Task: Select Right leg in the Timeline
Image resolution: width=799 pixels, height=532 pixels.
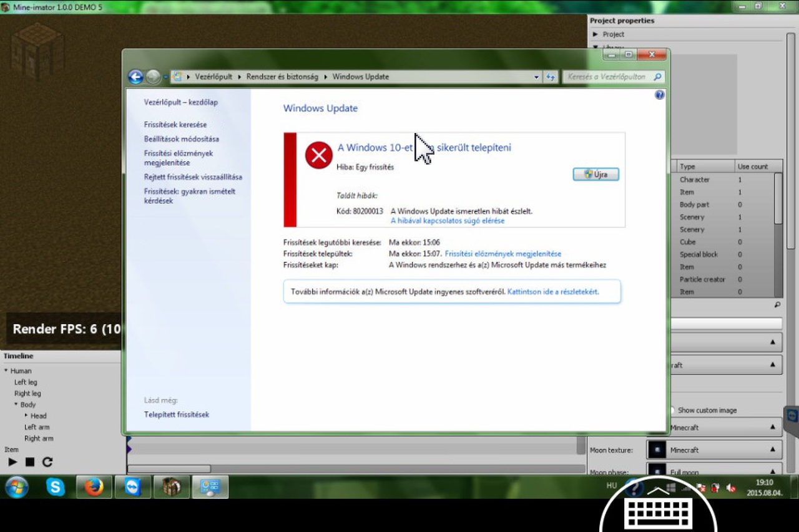Action: pos(27,394)
